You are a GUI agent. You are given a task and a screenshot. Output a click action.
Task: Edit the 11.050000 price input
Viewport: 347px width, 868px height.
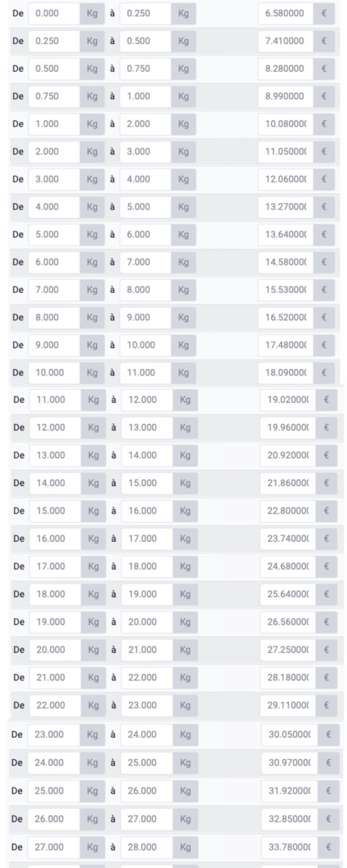click(x=286, y=151)
